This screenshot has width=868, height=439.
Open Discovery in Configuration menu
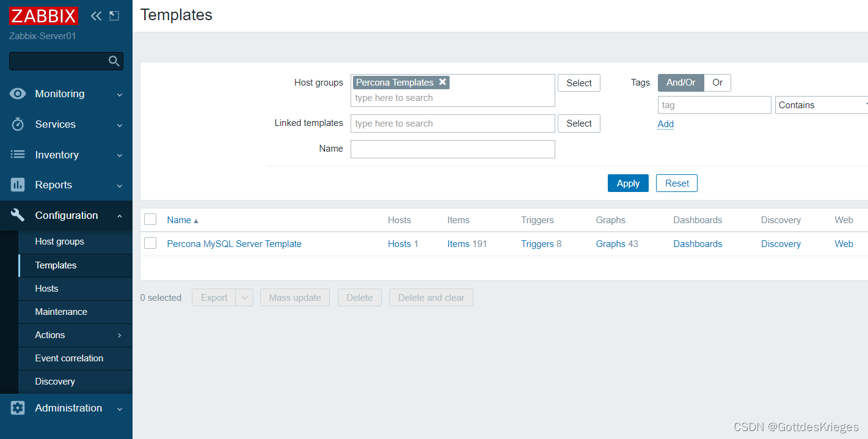click(55, 382)
